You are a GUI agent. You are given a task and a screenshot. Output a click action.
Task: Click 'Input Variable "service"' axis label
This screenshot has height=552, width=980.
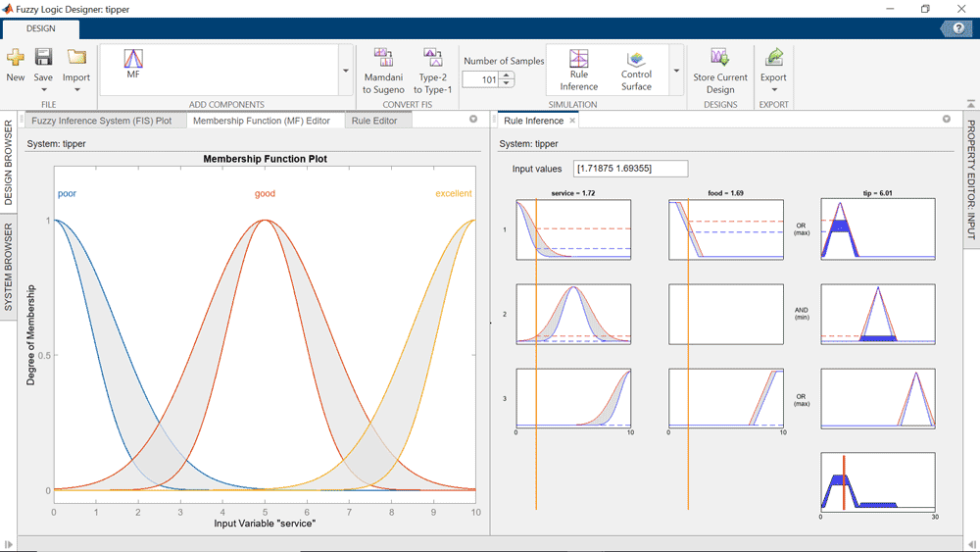click(265, 524)
